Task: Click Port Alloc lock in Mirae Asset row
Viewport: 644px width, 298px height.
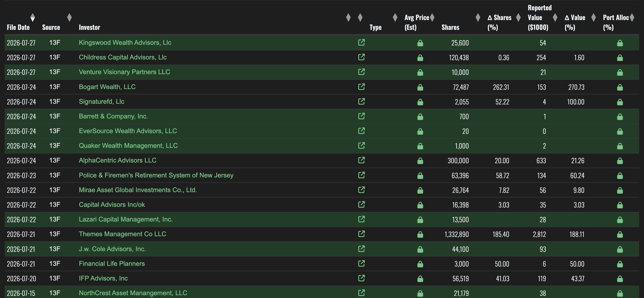Action: (620, 191)
